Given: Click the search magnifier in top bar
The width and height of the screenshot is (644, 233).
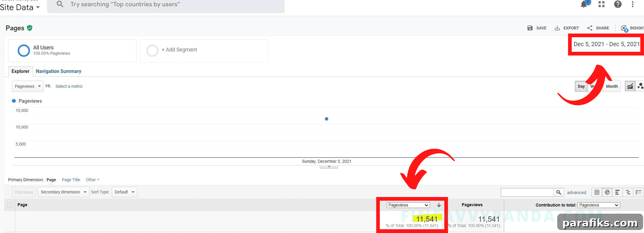Looking at the screenshot, I should (60, 4).
